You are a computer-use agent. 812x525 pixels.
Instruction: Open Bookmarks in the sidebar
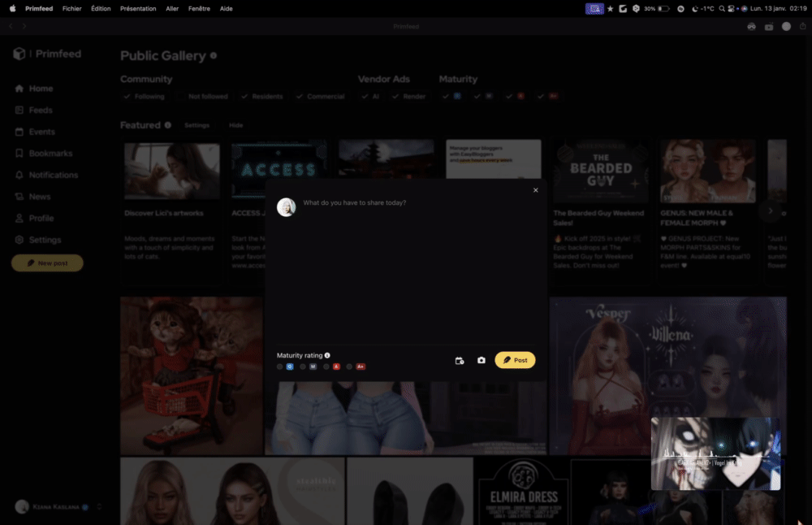tap(44, 154)
